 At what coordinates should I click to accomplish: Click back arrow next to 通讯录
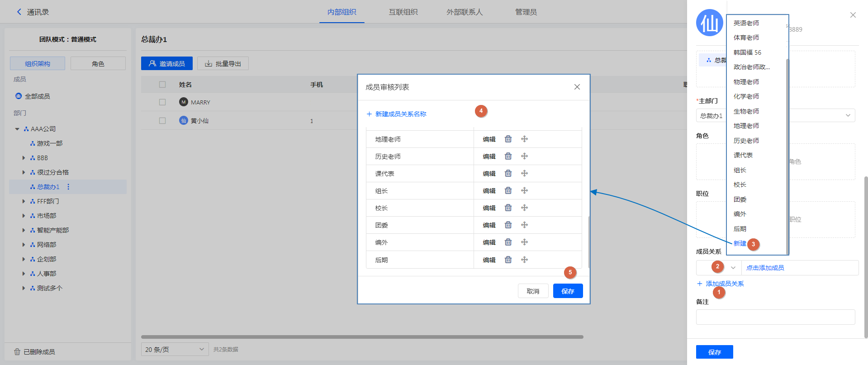pos(19,12)
